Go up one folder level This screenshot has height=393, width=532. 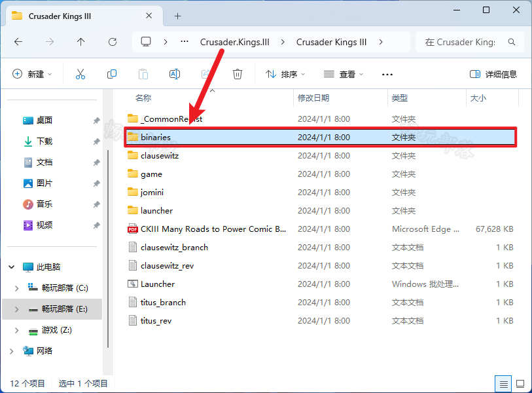coord(80,42)
